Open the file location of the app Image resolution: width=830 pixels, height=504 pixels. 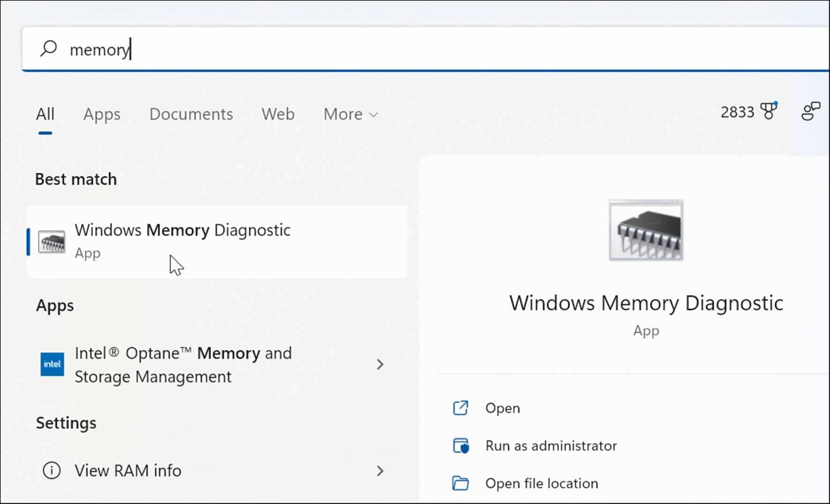(x=541, y=483)
